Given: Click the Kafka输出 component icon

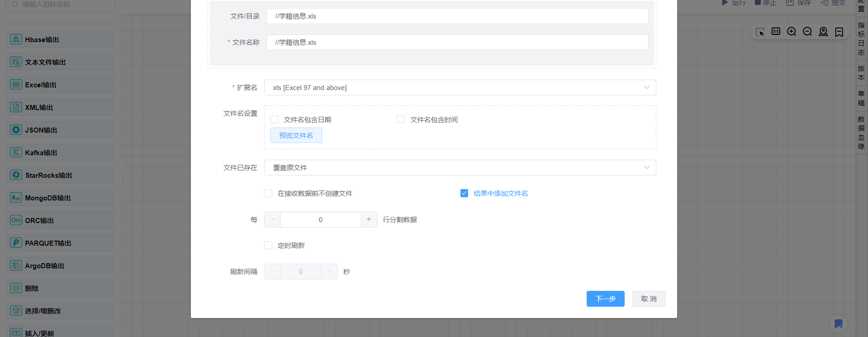Looking at the screenshot, I should 16,152.
